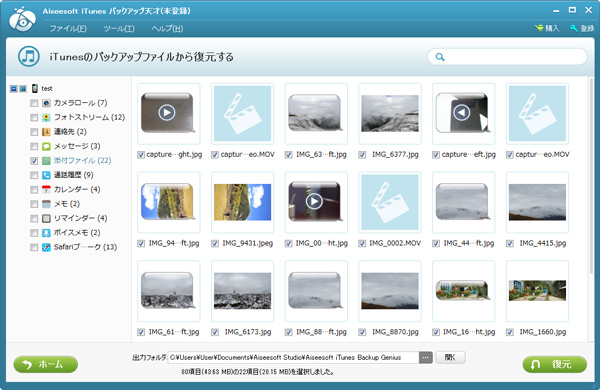Screen dimensions: 600x390
Task: Click the Photo Stream (フォトストリーム) icon
Action: (x=46, y=117)
